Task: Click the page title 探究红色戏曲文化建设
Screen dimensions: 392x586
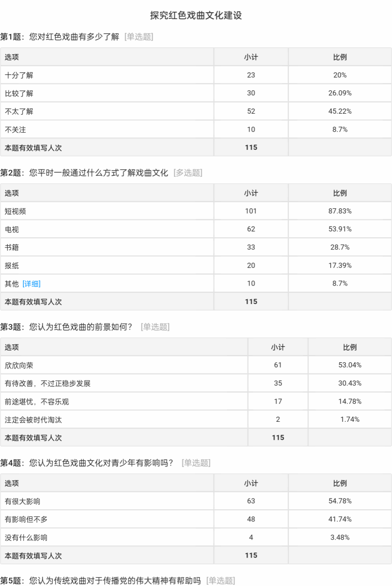Action: tap(196, 15)
